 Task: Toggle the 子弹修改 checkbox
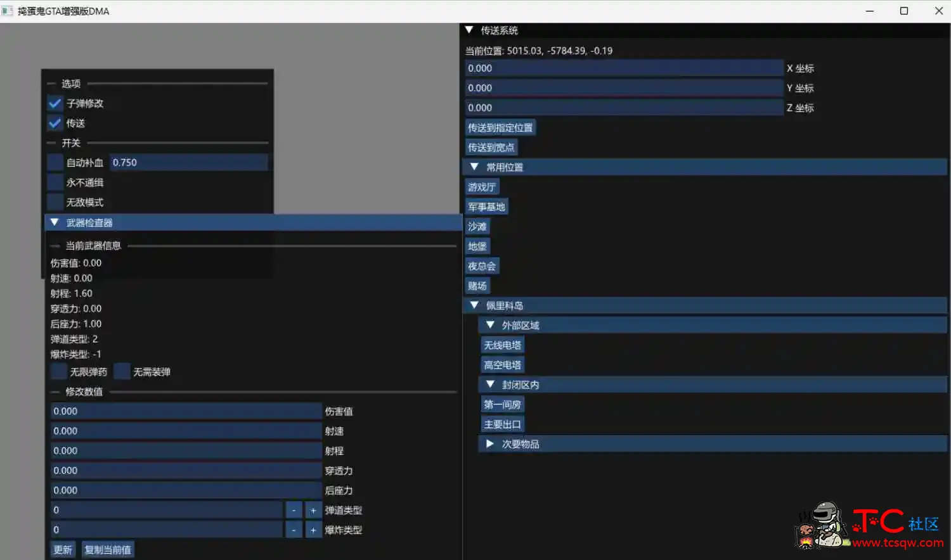55,103
